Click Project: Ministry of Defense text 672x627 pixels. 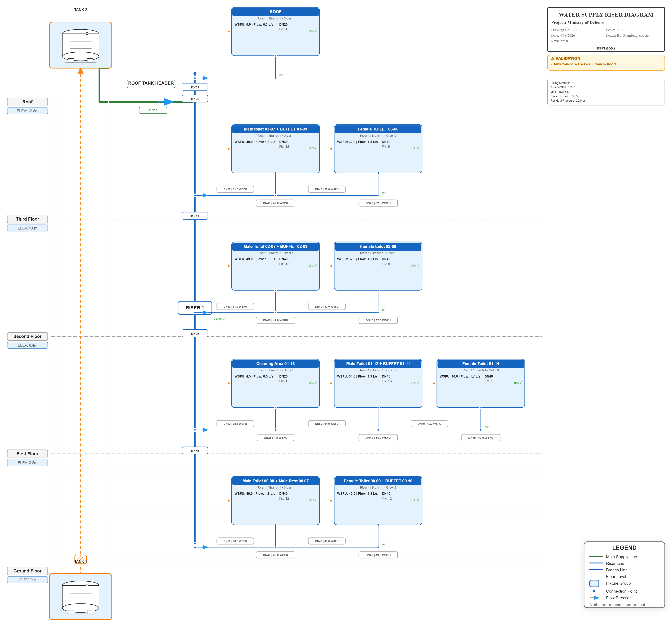(577, 23)
